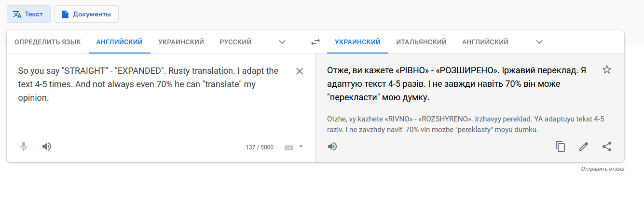Select the Определить язык source tab
Screen dimensions: 644x200
point(48,42)
